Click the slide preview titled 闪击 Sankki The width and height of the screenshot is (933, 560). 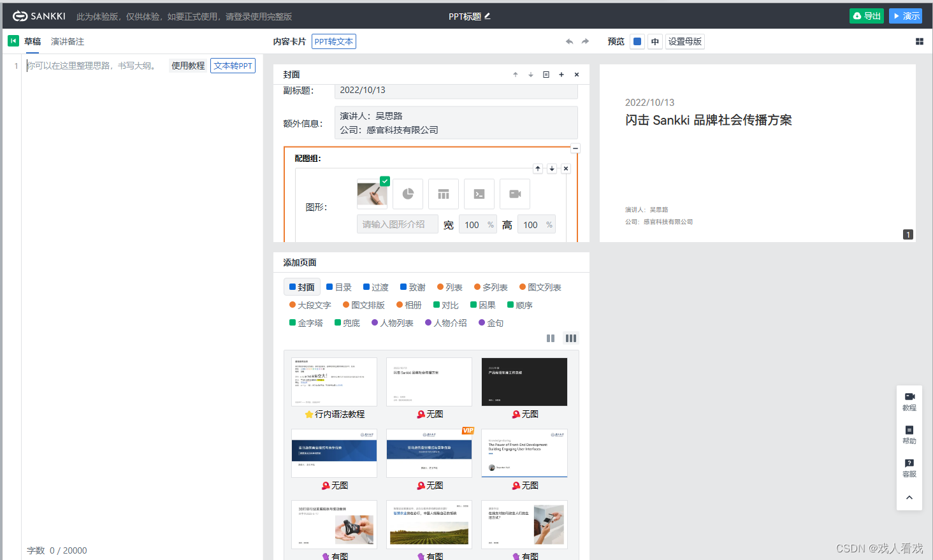[x=758, y=153]
